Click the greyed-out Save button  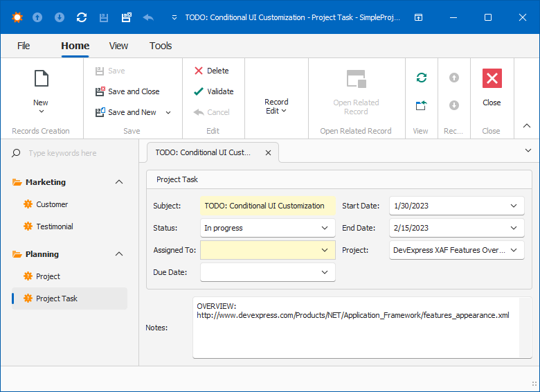point(110,71)
